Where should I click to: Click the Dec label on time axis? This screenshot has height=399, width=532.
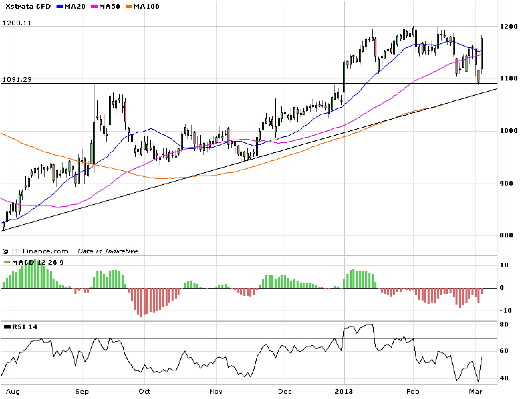pyautogui.click(x=285, y=391)
